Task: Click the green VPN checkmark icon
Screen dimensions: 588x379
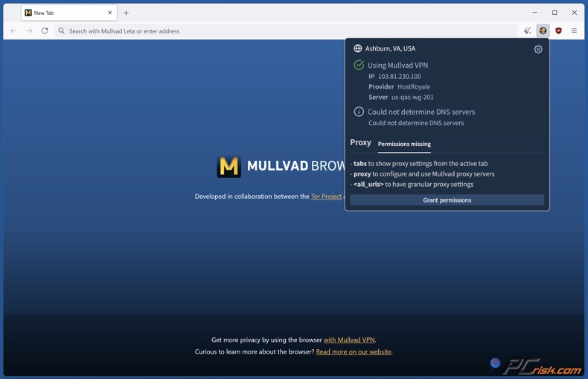Action: pyautogui.click(x=359, y=65)
